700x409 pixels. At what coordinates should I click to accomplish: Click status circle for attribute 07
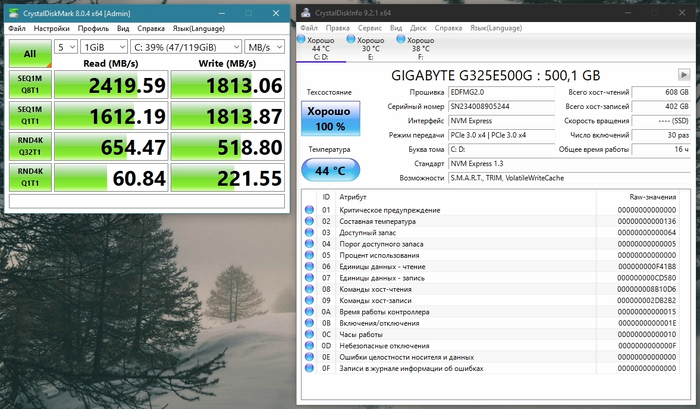(x=309, y=278)
